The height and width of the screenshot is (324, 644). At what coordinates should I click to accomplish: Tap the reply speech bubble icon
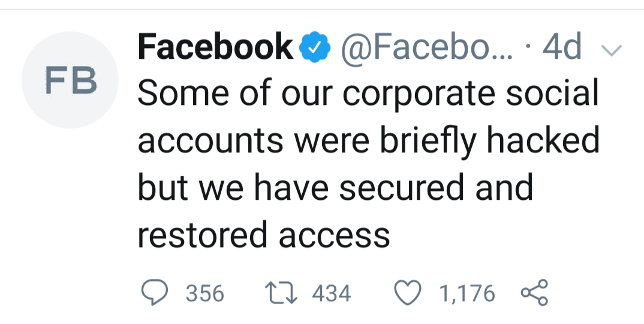tap(155, 292)
